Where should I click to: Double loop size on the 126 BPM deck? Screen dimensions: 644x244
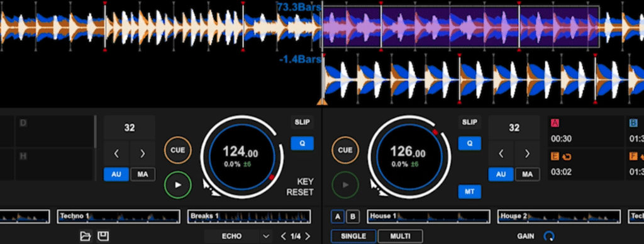528,153
